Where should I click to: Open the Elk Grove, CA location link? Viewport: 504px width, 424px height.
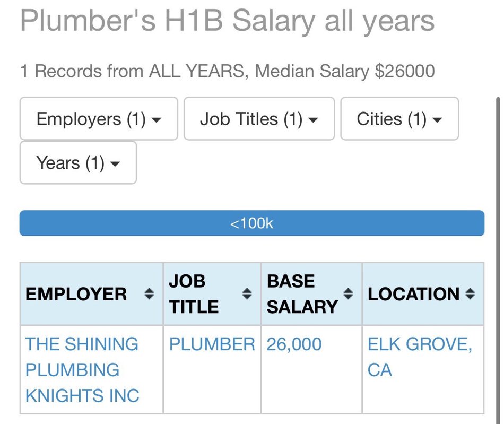(420, 357)
